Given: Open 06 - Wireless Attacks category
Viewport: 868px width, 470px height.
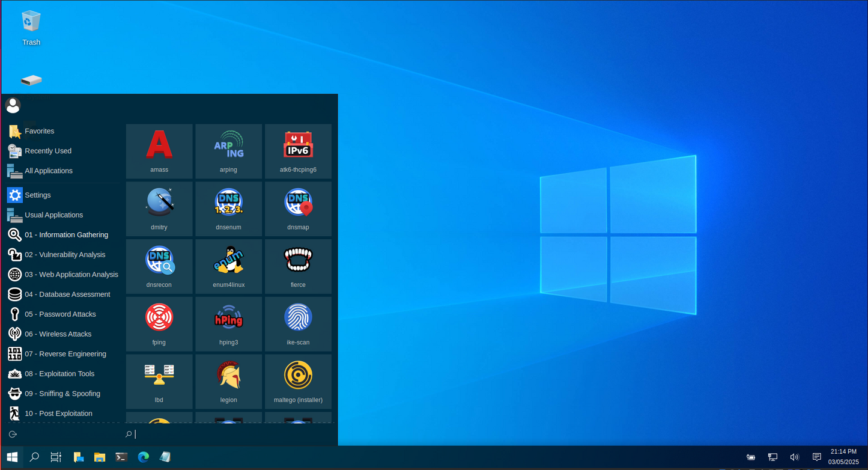Looking at the screenshot, I should tap(64, 334).
